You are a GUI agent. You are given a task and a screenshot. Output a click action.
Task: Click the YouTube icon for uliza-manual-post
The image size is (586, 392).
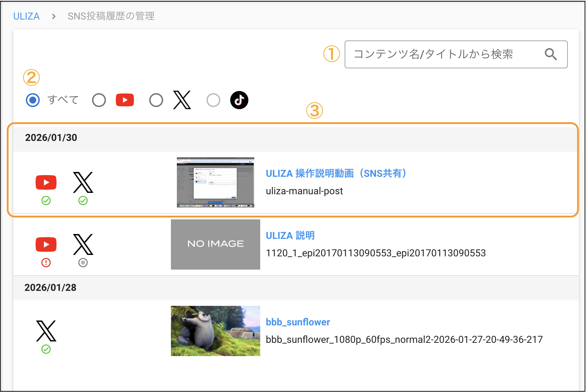[46, 182]
